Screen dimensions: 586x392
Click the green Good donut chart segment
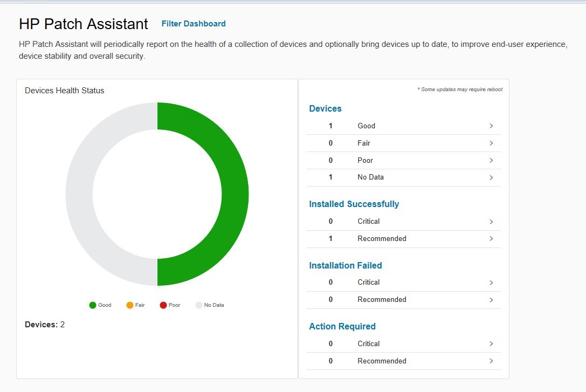235,194
